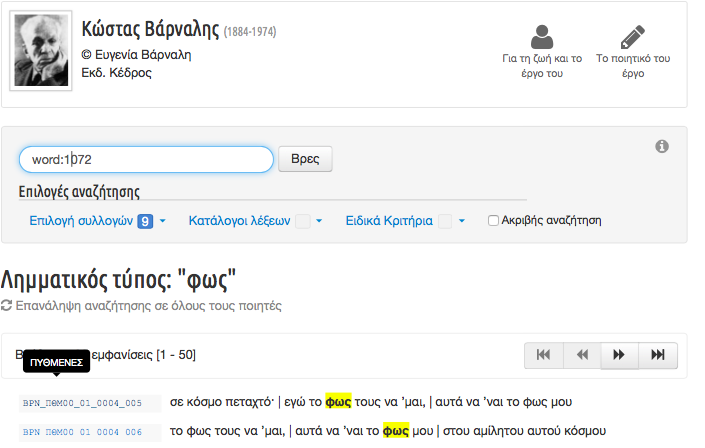Expand the Ειδικά Κριτήρια dropdown
705x448 pixels.
pos(405,221)
